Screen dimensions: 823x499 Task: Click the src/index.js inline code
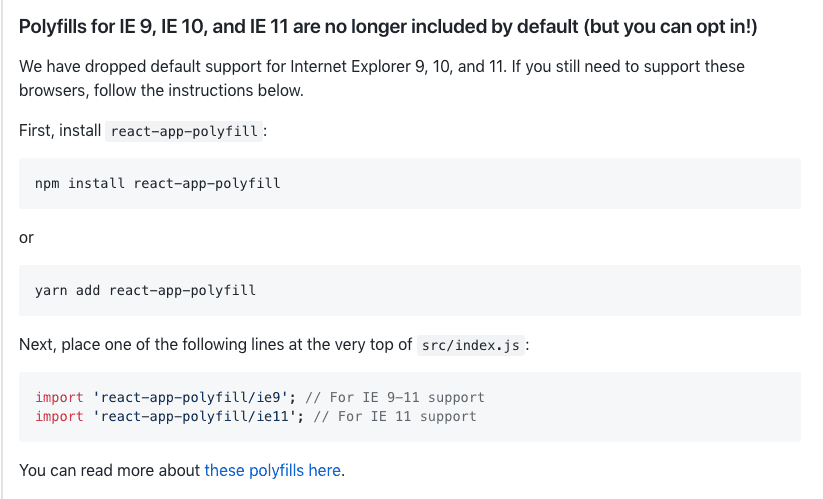(x=471, y=345)
